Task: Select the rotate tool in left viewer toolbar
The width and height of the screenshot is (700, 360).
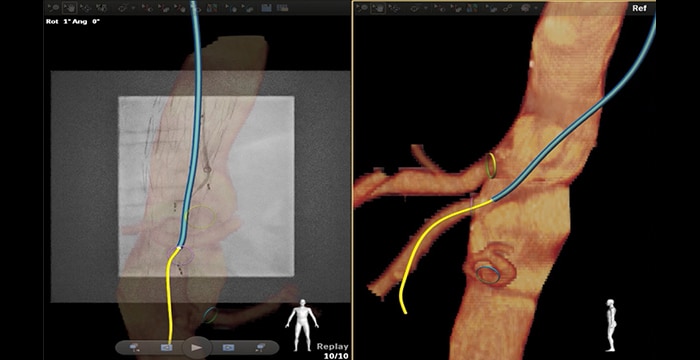Action: coord(85,8)
